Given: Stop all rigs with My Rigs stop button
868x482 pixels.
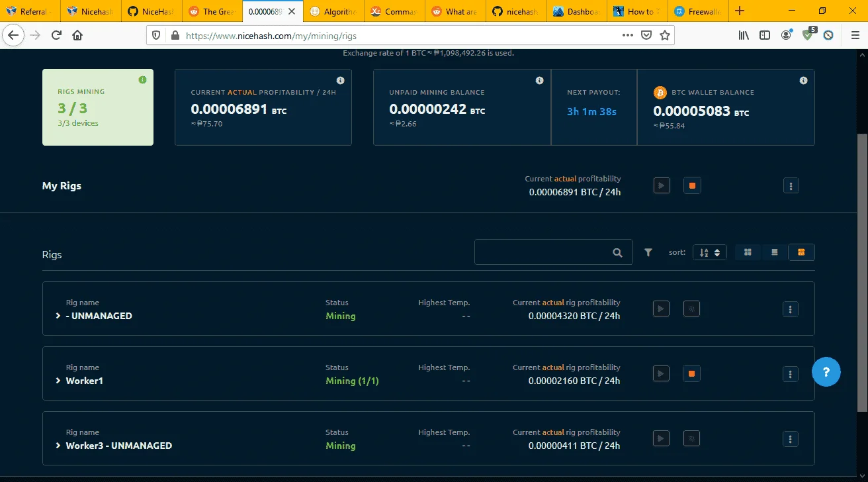Looking at the screenshot, I should tap(692, 185).
